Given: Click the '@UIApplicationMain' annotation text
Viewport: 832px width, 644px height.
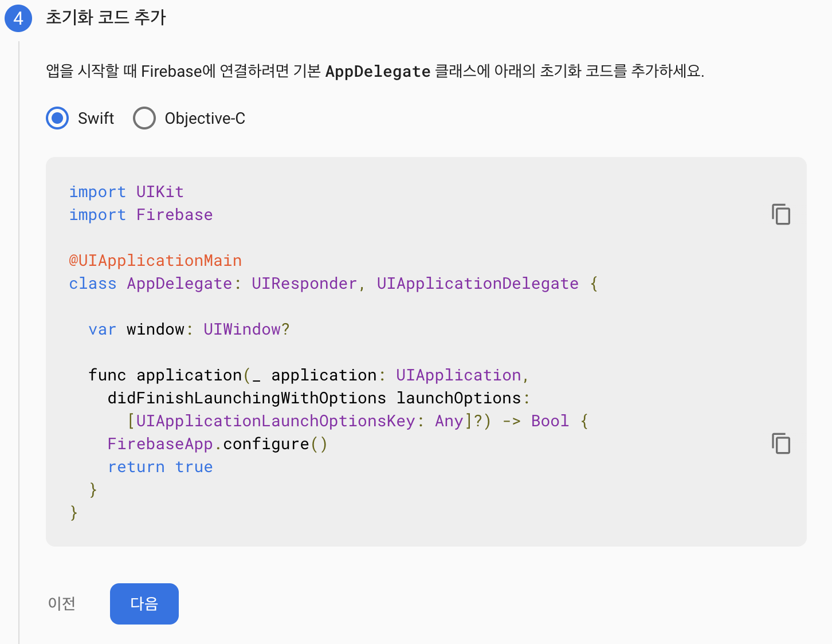Looking at the screenshot, I should [x=155, y=261].
